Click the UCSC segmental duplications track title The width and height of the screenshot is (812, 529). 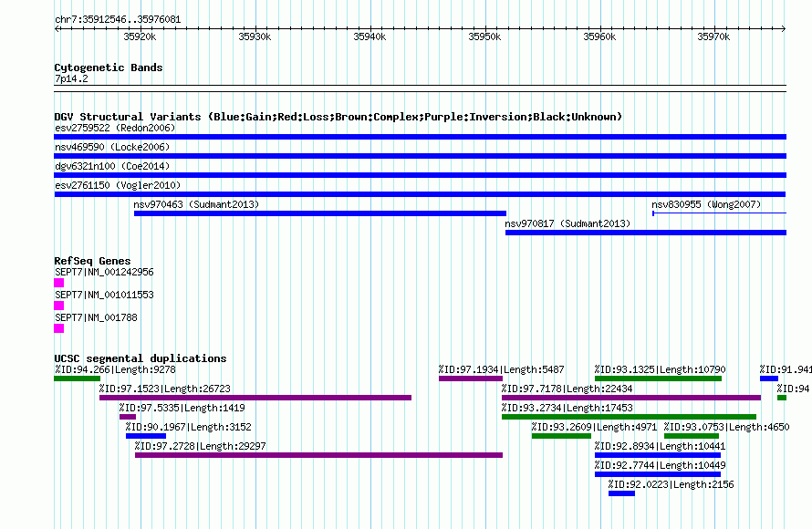coord(141,358)
